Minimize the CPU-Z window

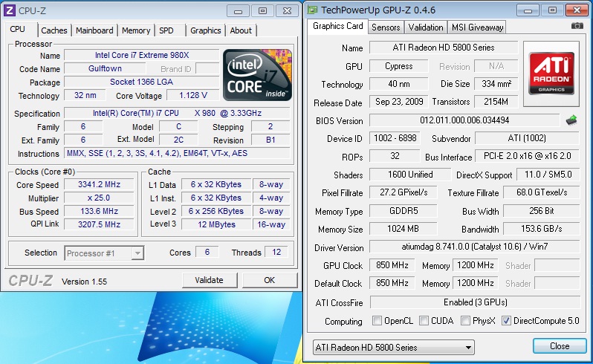[x=238, y=11]
